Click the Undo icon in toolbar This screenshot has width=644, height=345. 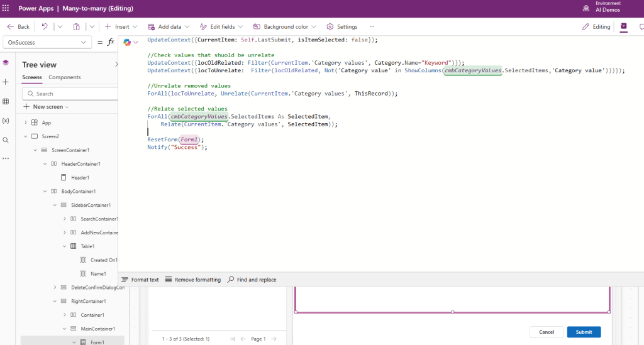pyautogui.click(x=45, y=27)
